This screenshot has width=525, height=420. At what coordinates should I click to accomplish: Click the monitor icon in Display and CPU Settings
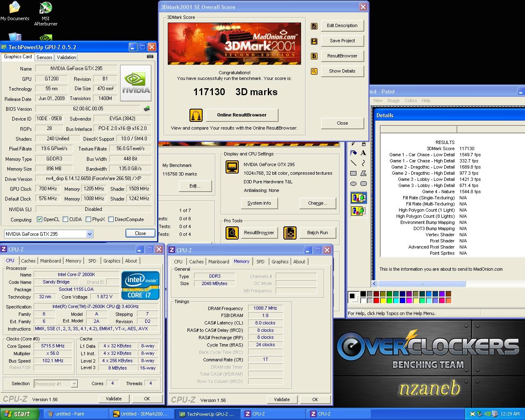pyautogui.click(x=232, y=167)
